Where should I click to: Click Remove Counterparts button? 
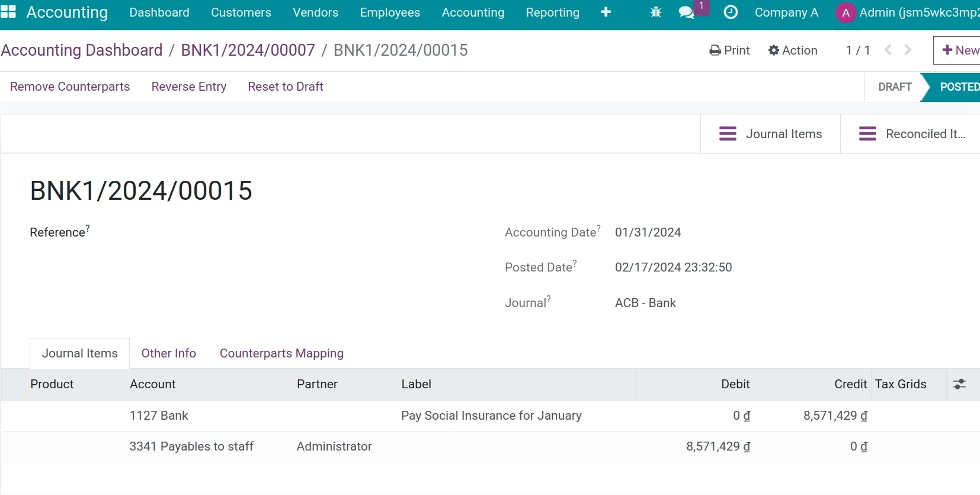click(x=70, y=87)
